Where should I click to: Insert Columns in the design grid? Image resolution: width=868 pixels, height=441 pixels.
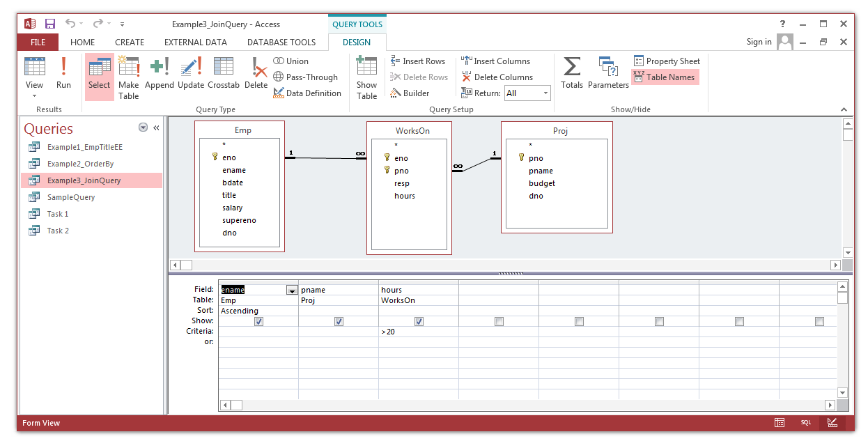(x=496, y=61)
